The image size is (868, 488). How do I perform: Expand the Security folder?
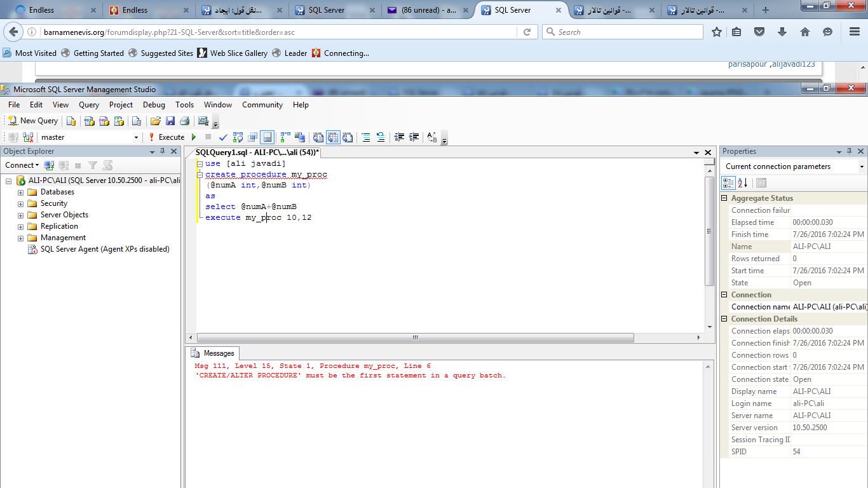click(x=20, y=203)
